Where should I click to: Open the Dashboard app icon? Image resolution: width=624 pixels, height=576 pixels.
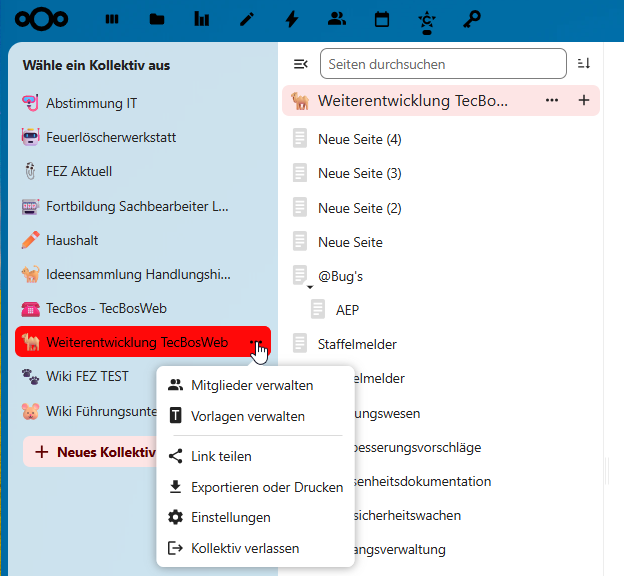(112, 19)
